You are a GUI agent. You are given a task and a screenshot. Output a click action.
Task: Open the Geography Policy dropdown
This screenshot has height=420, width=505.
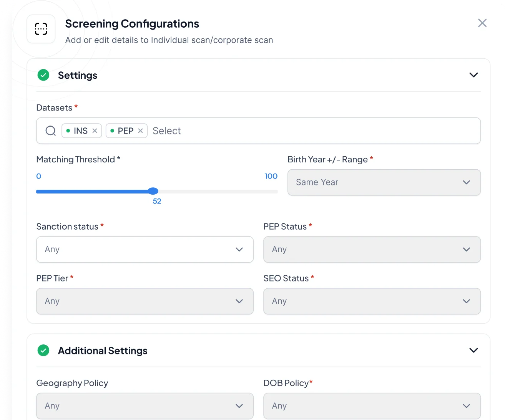coord(145,406)
